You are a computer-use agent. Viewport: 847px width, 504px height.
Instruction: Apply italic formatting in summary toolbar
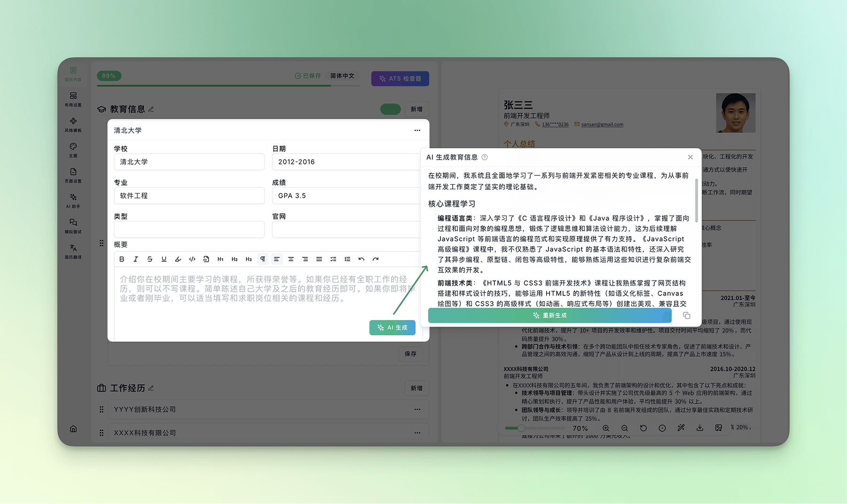[x=136, y=259]
